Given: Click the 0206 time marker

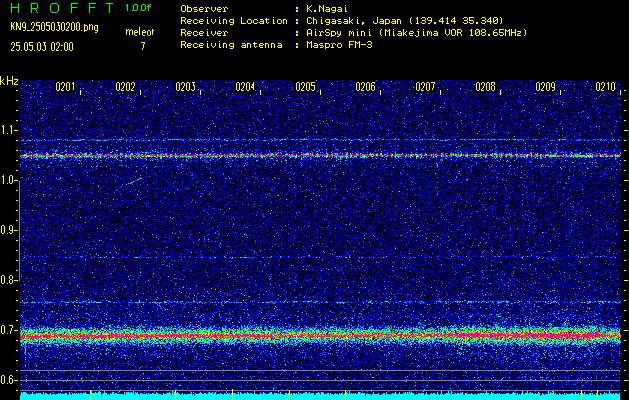Looking at the screenshot, I should point(365,87).
